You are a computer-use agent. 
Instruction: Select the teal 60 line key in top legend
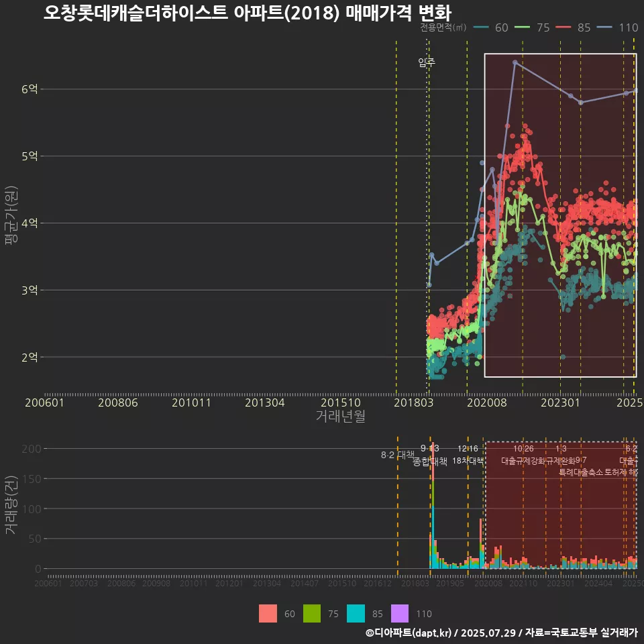click(481, 28)
